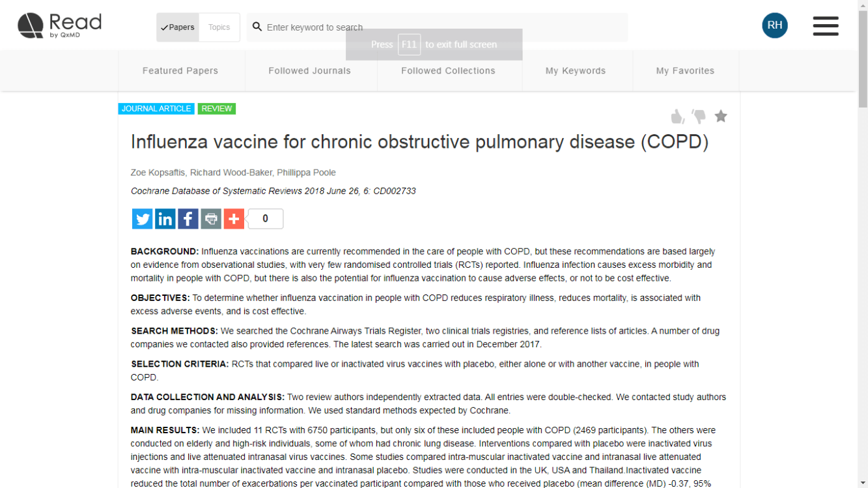
Task: Share the article on LinkedIn
Action: coord(165,219)
